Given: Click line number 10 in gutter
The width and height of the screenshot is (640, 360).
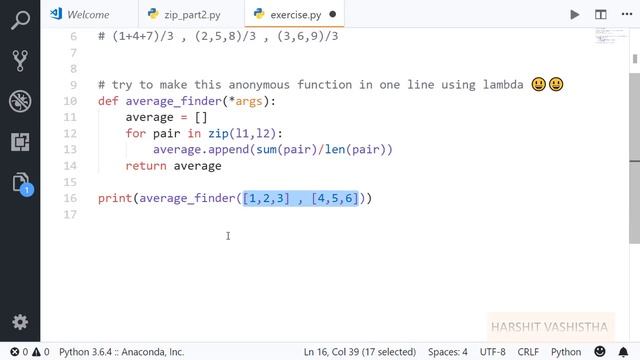Looking at the screenshot, I should coord(70,101).
